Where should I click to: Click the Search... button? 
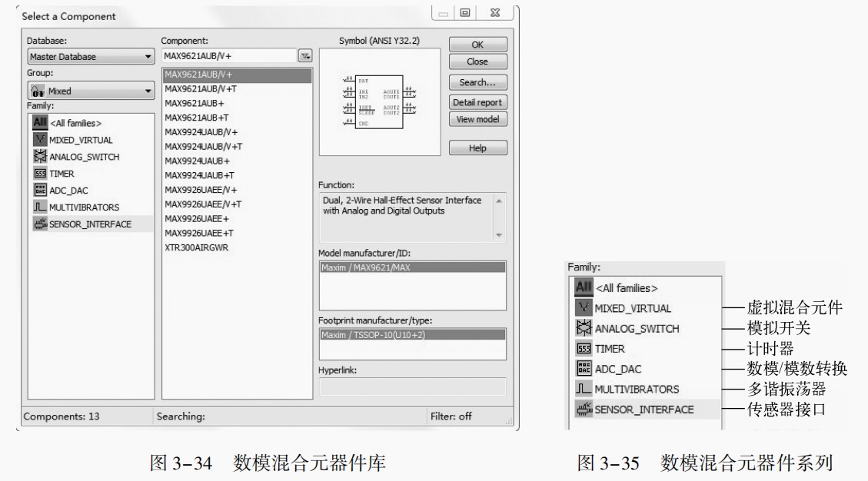pyautogui.click(x=477, y=82)
